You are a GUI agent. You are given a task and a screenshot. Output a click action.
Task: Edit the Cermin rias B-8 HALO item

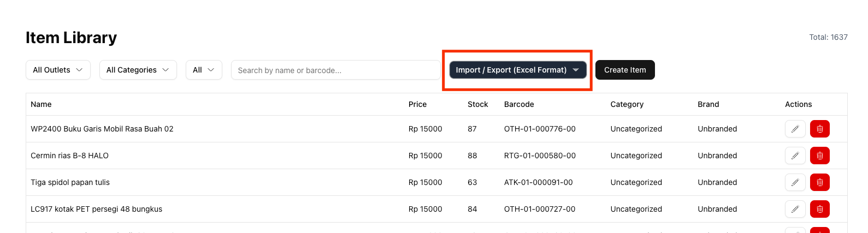coord(795,156)
